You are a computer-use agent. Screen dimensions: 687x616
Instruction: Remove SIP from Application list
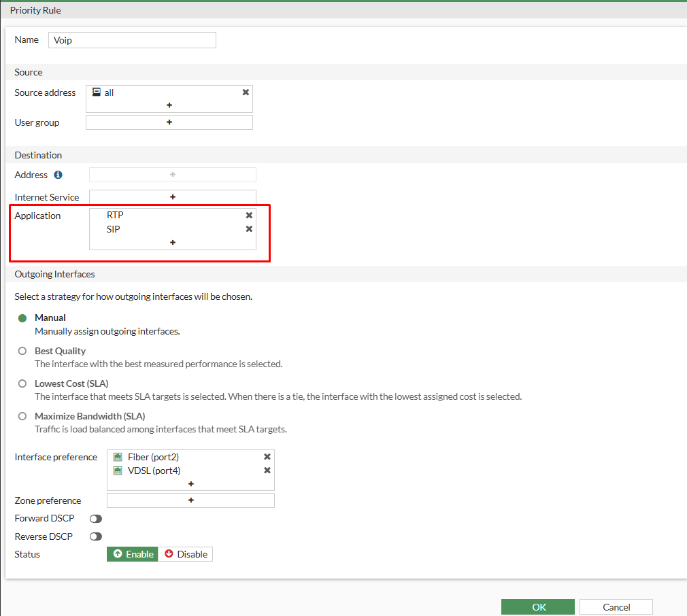(x=249, y=229)
